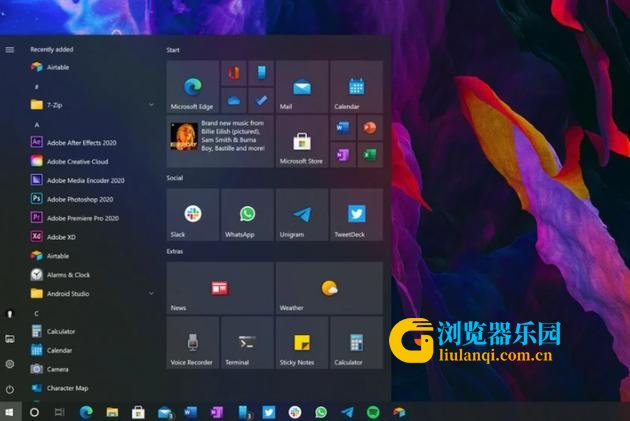Screen dimensions: 630x421
Task: Open the Power options button
Action: [10, 389]
